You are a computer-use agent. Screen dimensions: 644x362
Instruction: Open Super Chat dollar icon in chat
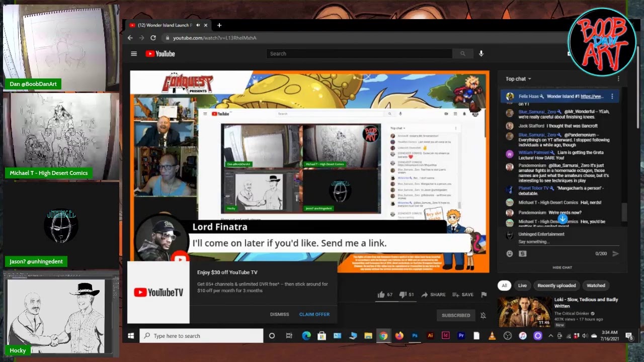click(x=522, y=254)
